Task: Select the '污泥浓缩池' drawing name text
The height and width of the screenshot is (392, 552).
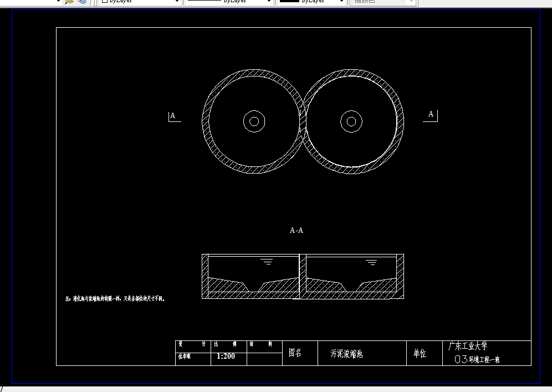Action: [x=346, y=354]
